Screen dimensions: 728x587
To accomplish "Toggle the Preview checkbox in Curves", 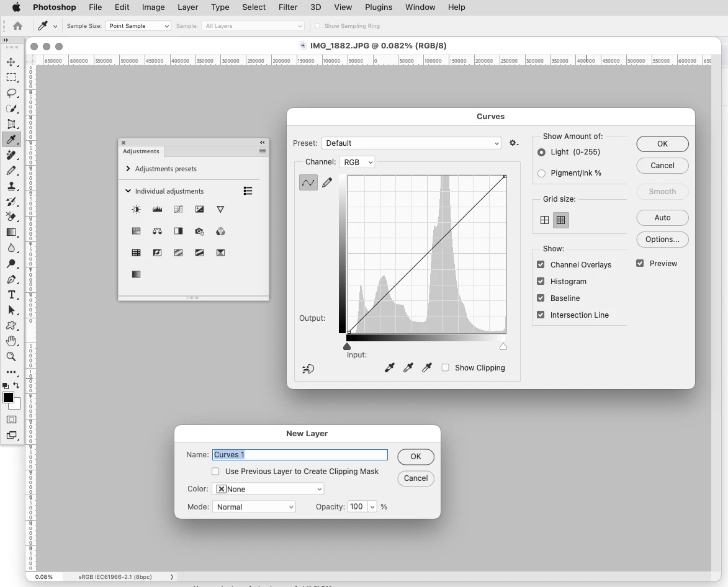I will pos(640,263).
